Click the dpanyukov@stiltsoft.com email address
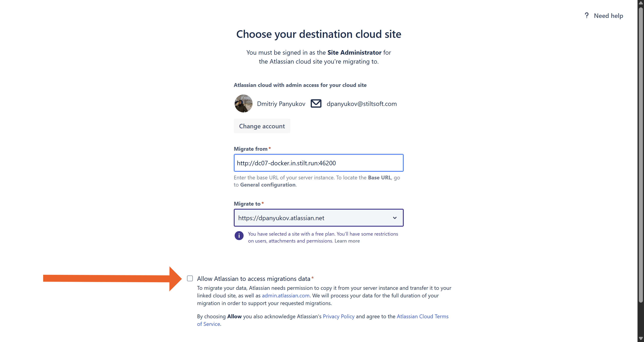 [361, 104]
